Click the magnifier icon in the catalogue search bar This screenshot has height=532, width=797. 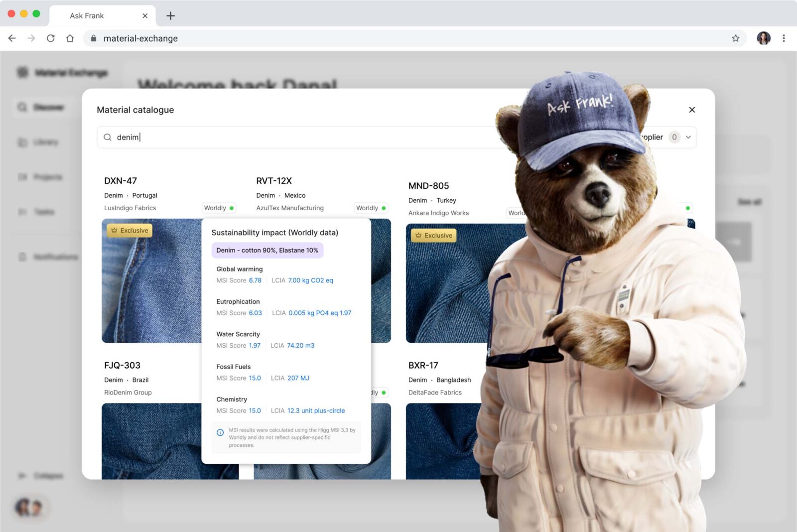(108, 137)
